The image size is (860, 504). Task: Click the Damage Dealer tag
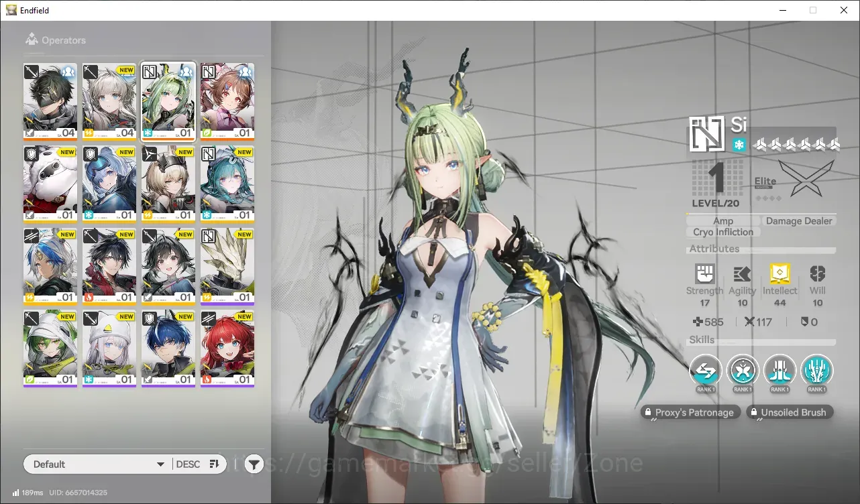pyautogui.click(x=799, y=220)
